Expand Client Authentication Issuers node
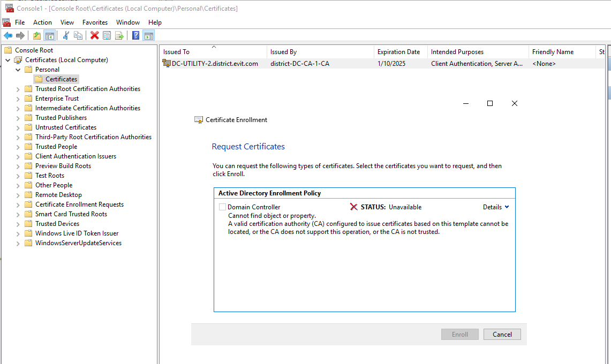The image size is (611, 364). pos(18,157)
